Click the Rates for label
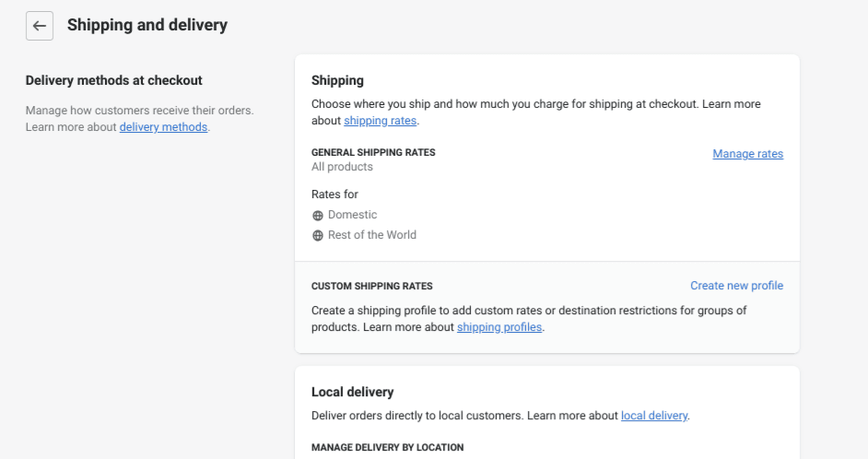 point(334,194)
